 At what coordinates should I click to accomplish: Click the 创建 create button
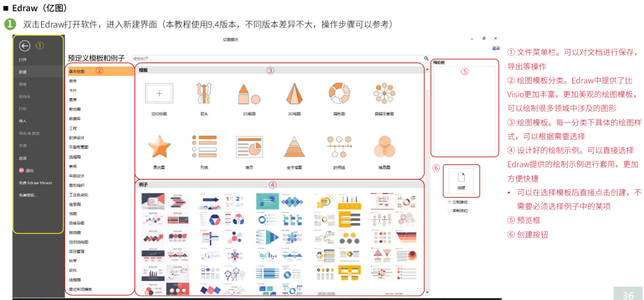tap(461, 182)
